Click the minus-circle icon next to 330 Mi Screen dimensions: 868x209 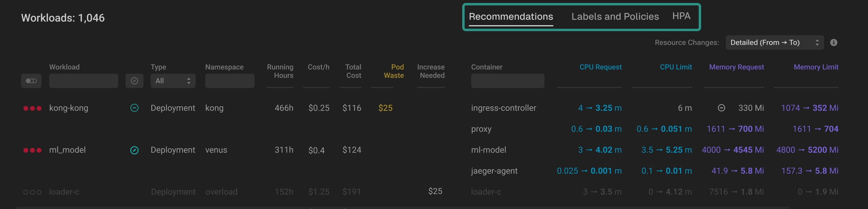pyautogui.click(x=721, y=108)
